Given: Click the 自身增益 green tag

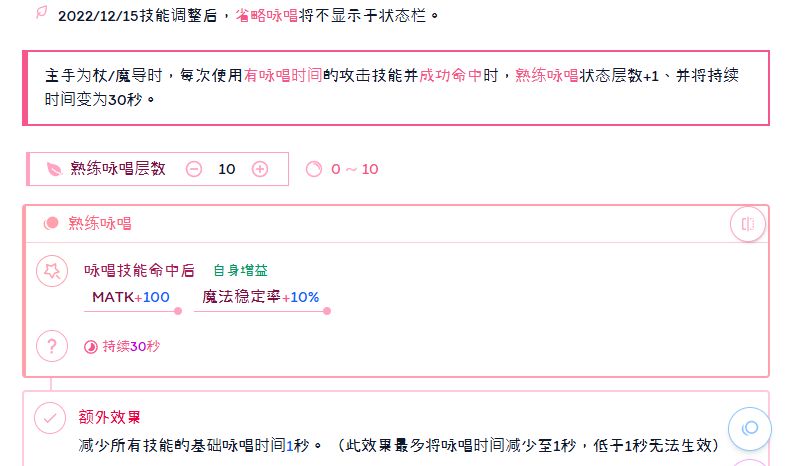Looking at the screenshot, I should pos(240,271).
